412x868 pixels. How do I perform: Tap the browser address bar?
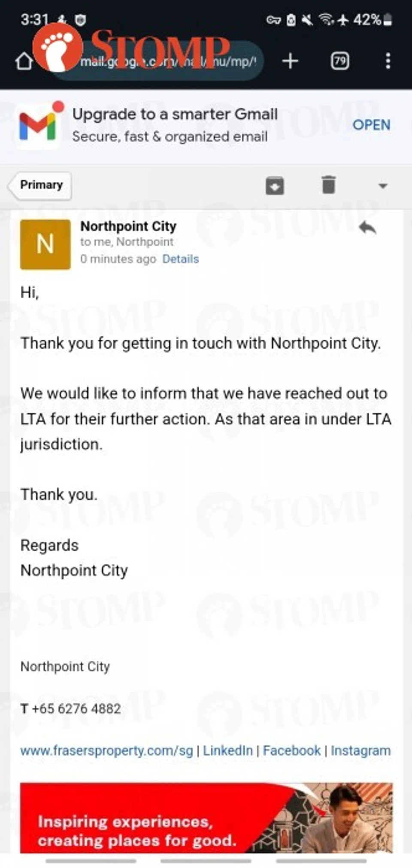pos(167,61)
